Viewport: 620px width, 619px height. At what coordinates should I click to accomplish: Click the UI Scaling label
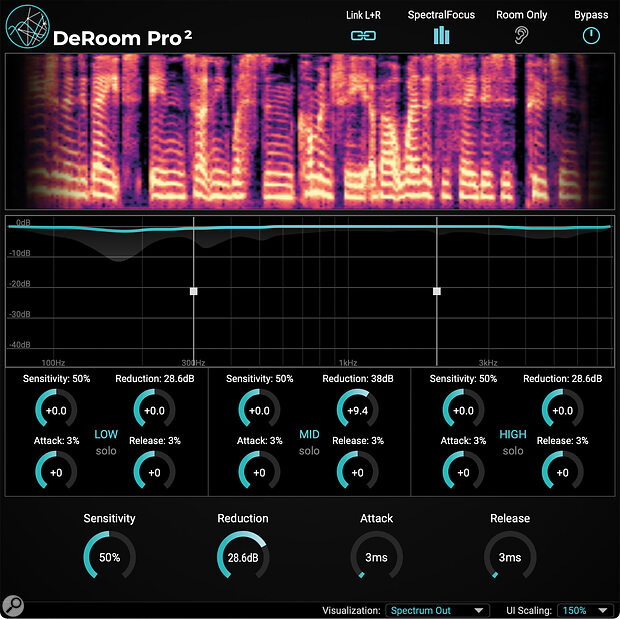point(529,610)
